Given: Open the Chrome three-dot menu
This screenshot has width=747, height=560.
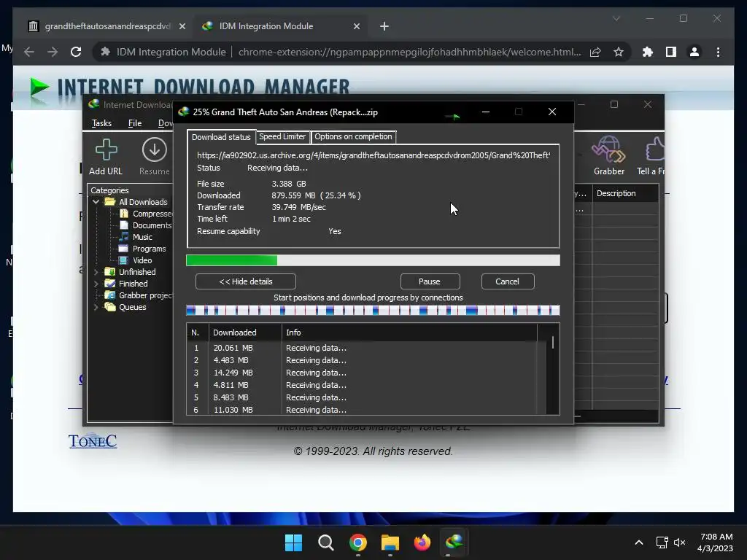Looking at the screenshot, I should [x=718, y=52].
